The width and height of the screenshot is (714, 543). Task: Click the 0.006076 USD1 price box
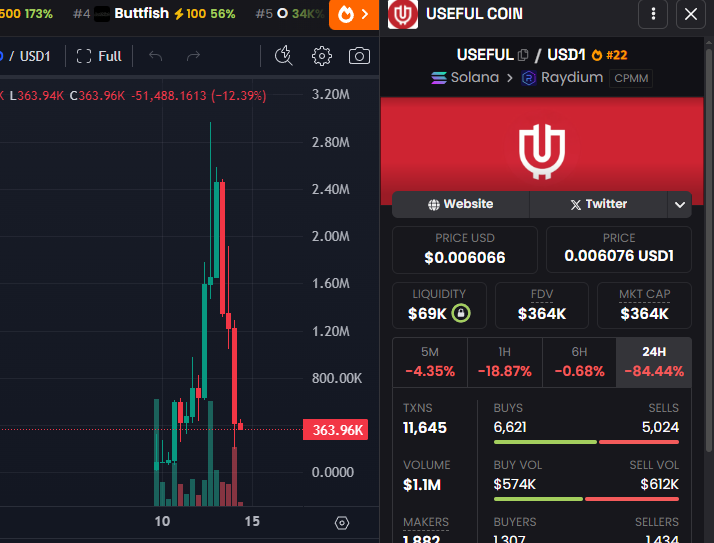pos(619,250)
